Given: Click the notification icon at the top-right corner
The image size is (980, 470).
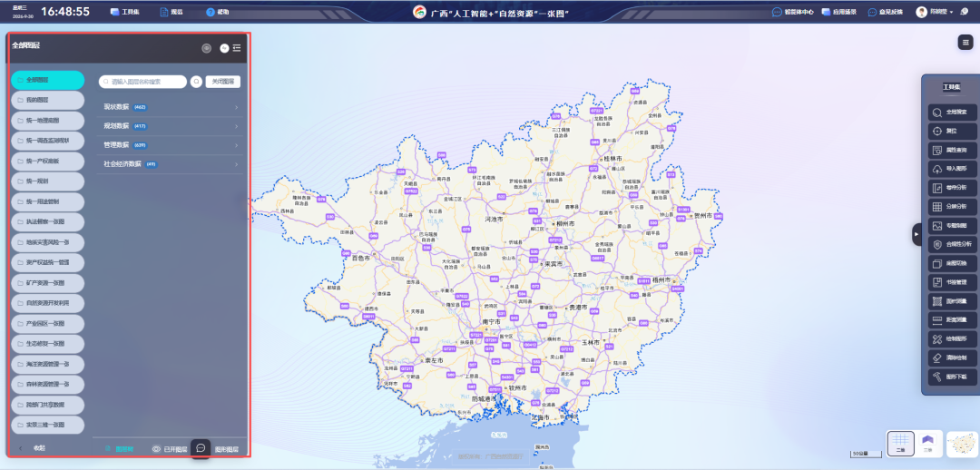Looking at the screenshot, I should (965, 11).
